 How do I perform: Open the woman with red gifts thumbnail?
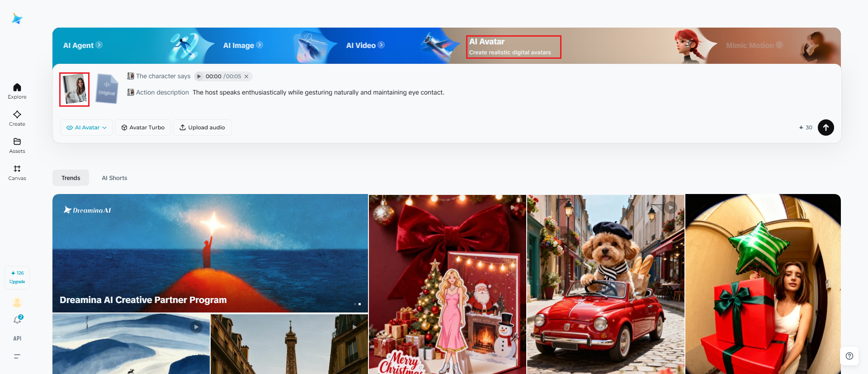point(763,284)
